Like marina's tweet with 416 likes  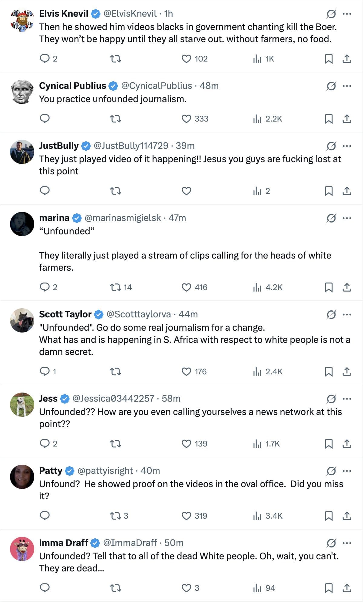pyautogui.click(x=186, y=287)
